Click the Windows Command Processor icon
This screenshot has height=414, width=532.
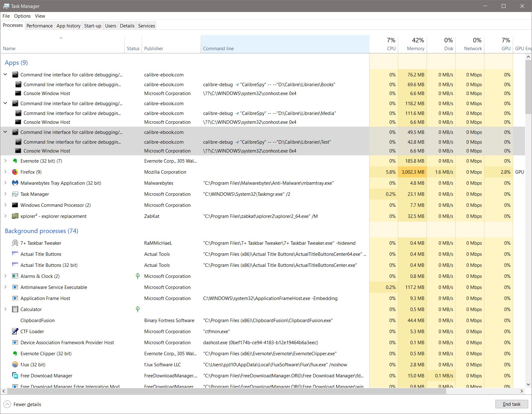point(15,205)
